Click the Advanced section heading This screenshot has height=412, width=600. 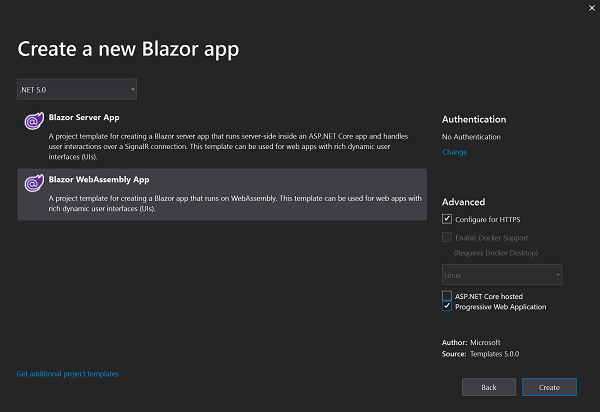pyautogui.click(x=463, y=202)
